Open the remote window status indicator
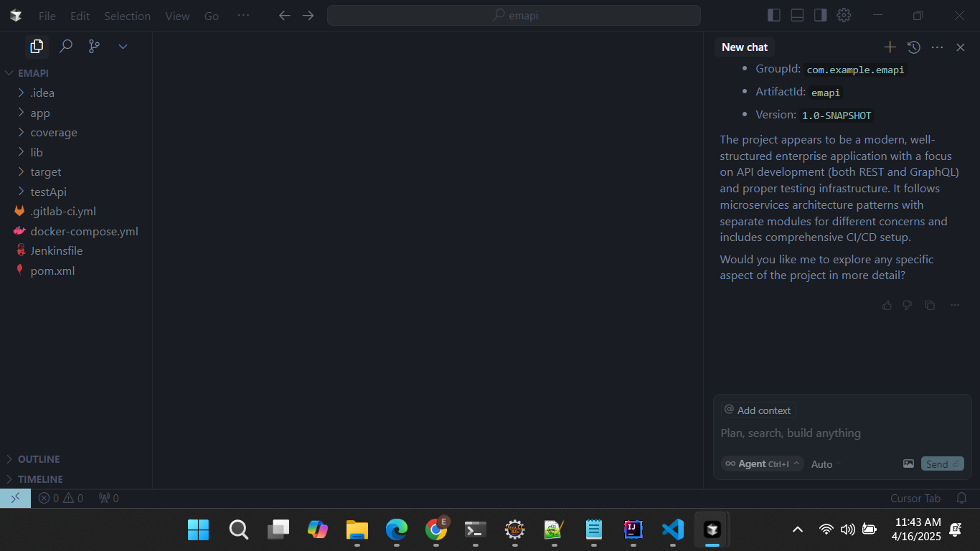 (15, 498)
